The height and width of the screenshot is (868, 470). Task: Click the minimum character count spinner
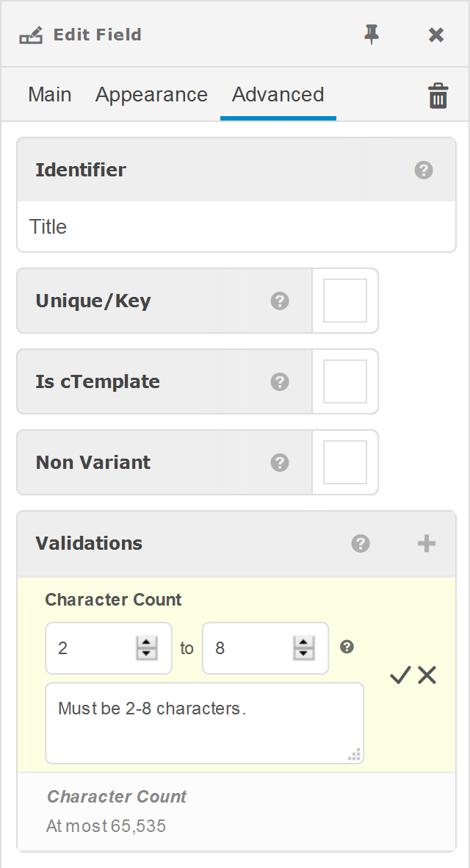click(147, 648)
